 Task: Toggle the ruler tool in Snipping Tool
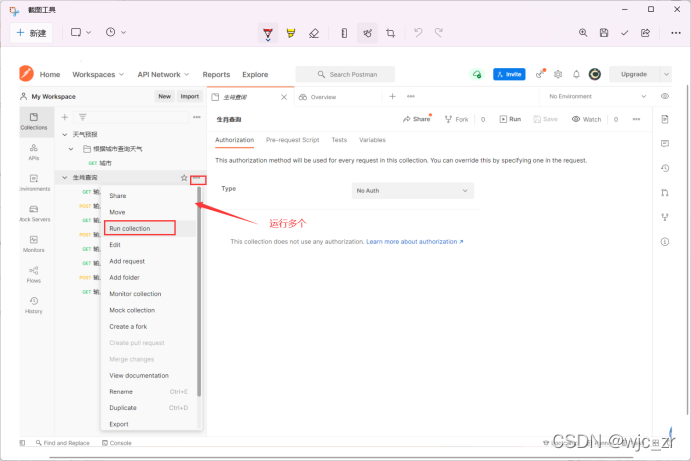coord(344,33)
